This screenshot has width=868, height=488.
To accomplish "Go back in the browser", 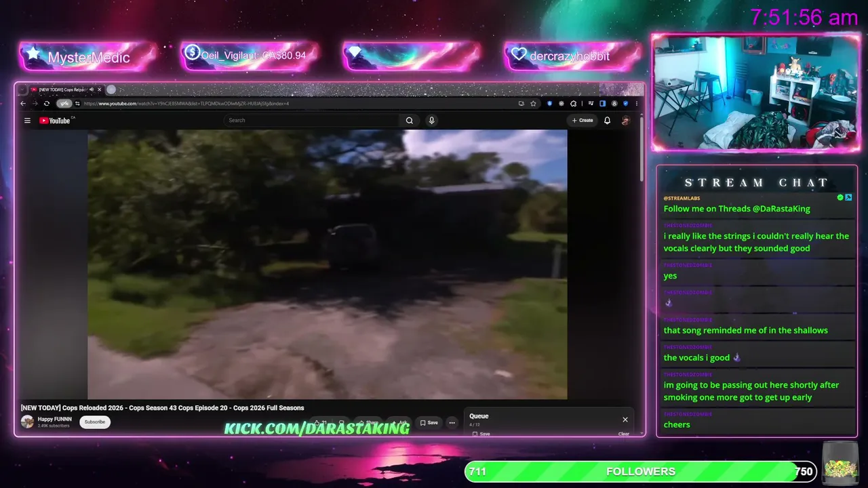I will 23,104.
